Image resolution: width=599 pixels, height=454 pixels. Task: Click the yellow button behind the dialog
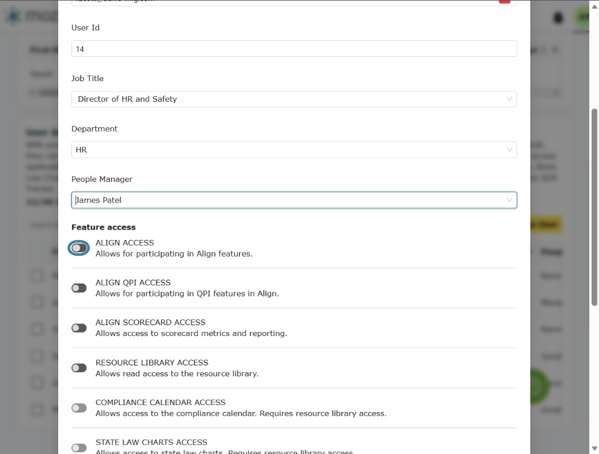546,225
